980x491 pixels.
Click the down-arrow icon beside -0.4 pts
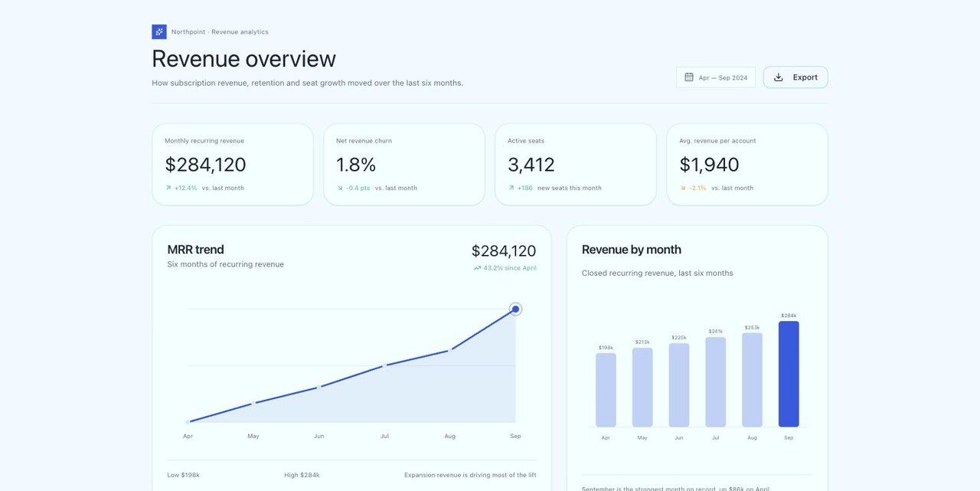tap(340, 188)
